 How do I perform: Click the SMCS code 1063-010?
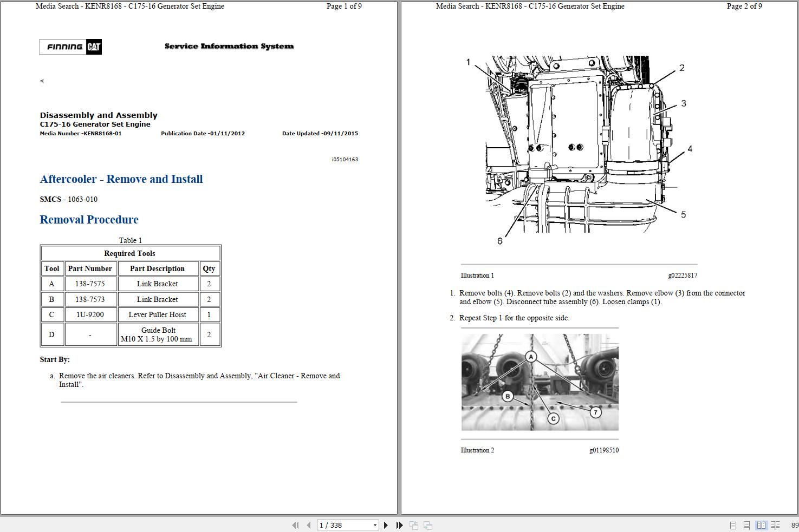click(82, 199)
